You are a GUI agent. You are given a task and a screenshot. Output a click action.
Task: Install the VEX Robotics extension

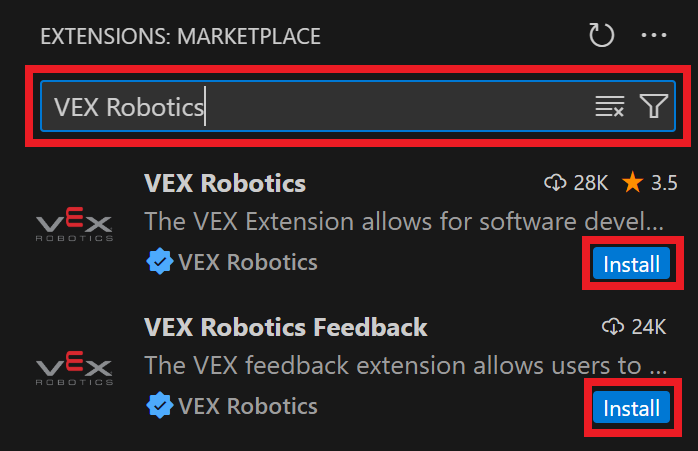(631, 265)
